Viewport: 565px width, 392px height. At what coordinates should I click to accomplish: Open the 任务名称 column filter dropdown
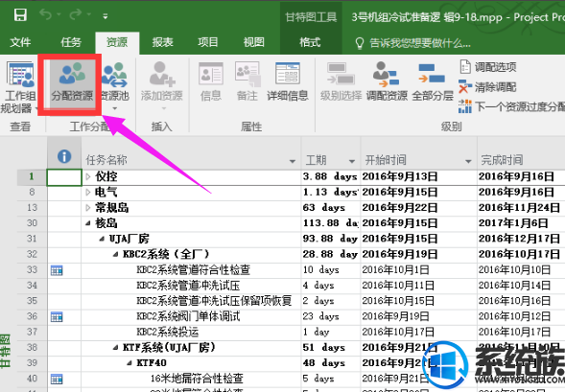[293, 161]
